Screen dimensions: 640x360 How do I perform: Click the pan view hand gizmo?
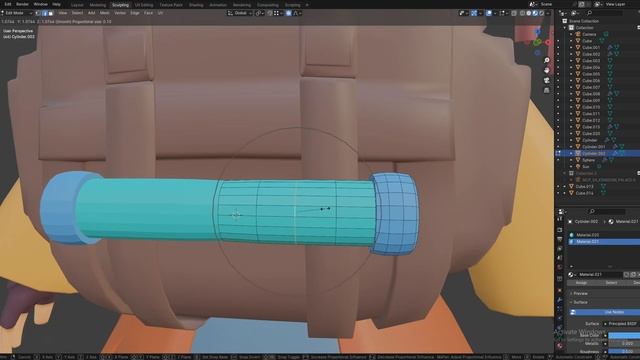click(547, 70)
